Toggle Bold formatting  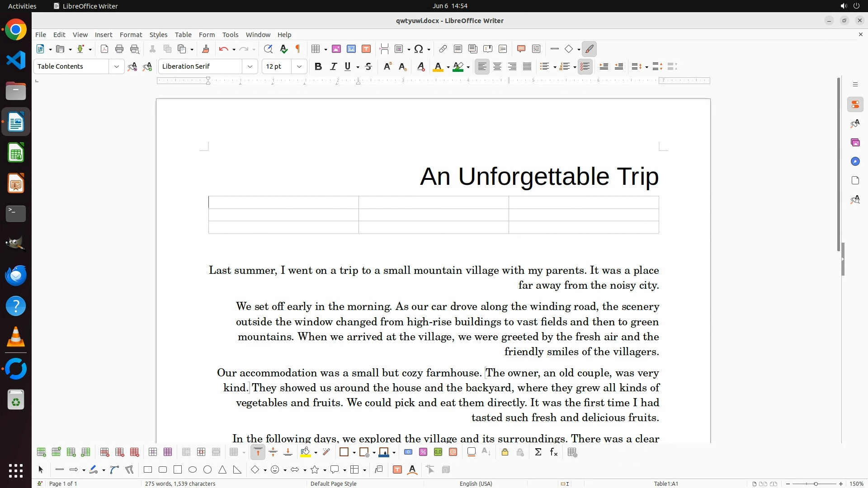318,66
